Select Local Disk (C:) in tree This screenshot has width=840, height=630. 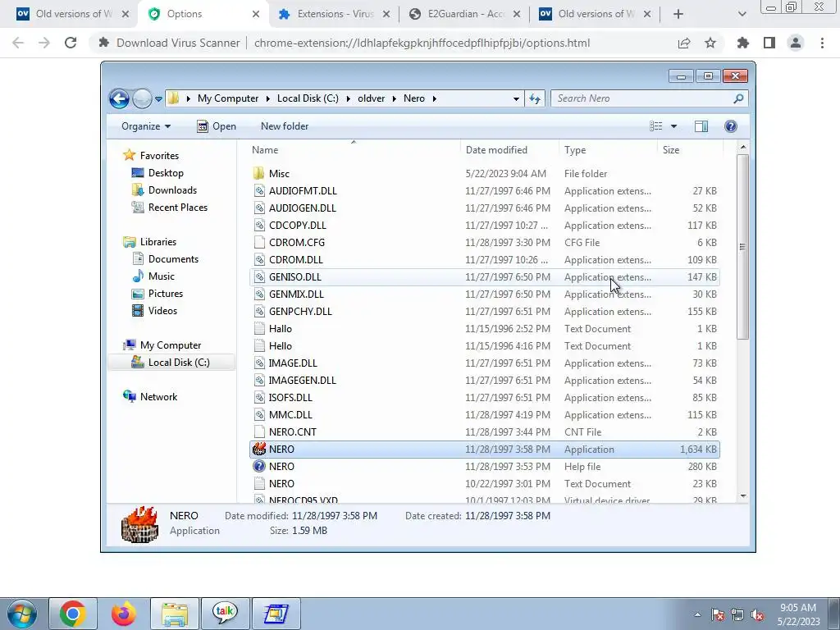171,363
